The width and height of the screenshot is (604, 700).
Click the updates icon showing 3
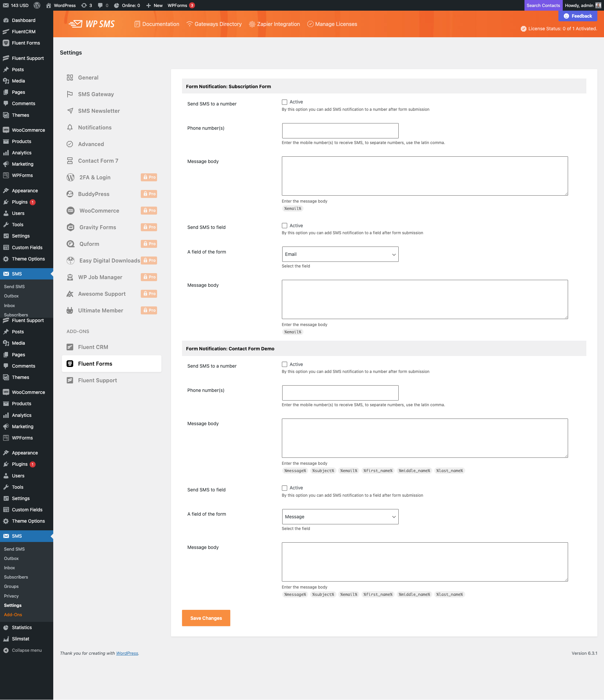87,5
